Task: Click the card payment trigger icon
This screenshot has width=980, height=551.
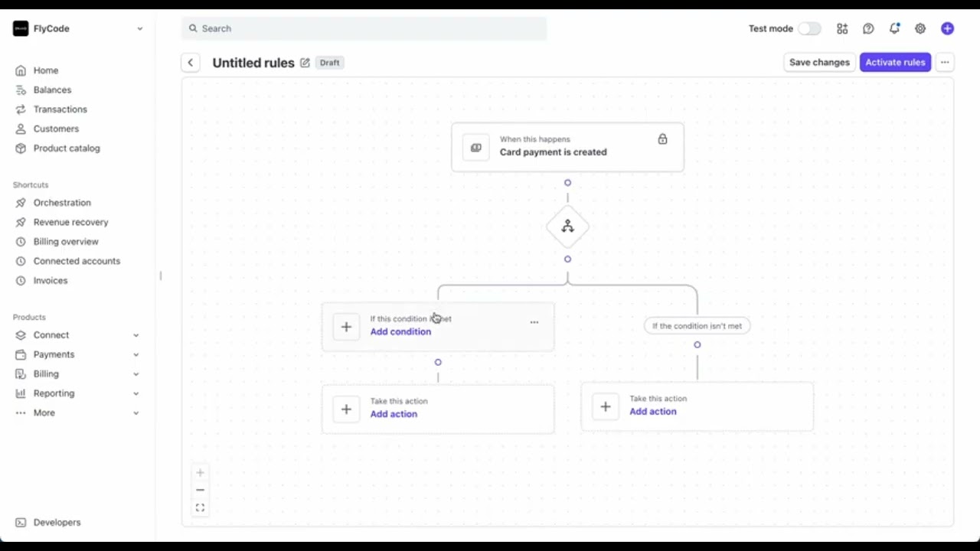Action: tap(476, 148)
